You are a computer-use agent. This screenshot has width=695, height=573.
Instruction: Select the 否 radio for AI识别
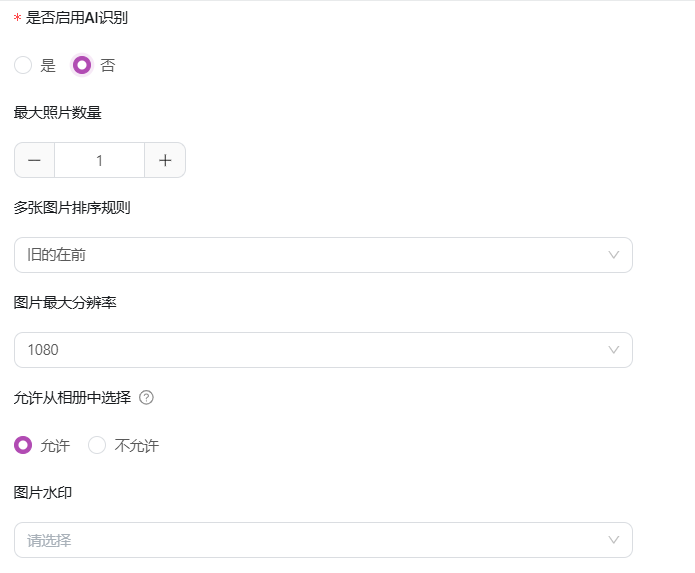(x=82, y=65)
